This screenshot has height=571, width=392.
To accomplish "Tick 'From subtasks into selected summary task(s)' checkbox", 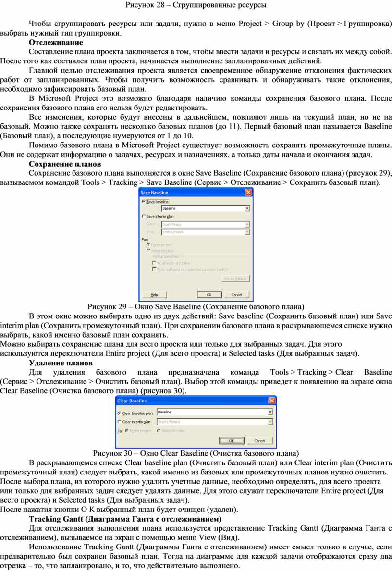I will pos(154,269).
